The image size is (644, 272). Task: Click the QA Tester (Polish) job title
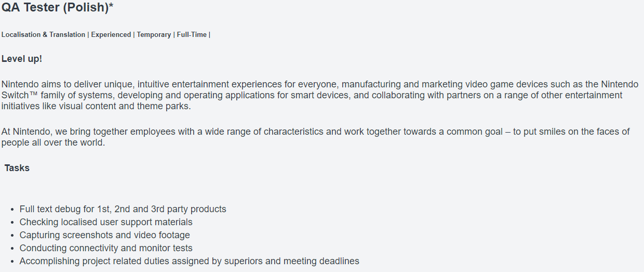[57, 8]
